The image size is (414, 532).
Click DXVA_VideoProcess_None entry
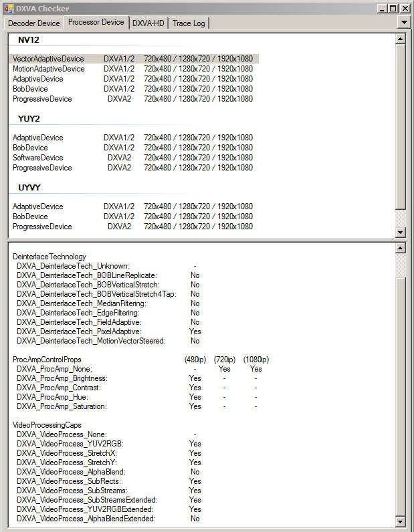[62, 434]
